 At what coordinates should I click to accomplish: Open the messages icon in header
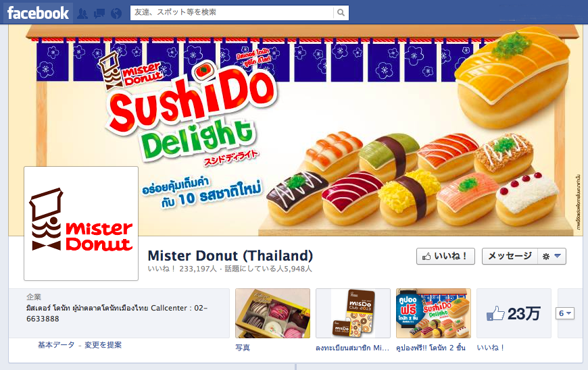click(99, 14)
